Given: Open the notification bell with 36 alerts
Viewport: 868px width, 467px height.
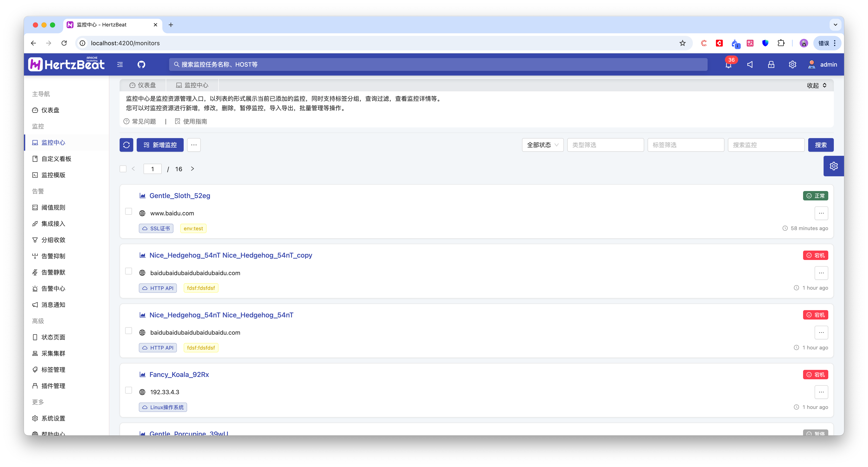Looking at the screenshot, I should [729, 65].
